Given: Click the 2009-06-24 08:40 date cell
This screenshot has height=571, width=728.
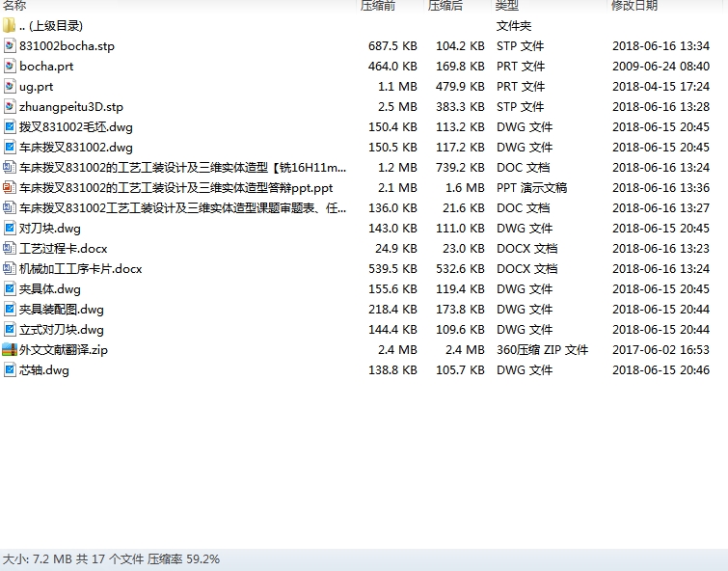Looking at the screenshot, I should tap(661, 67).
